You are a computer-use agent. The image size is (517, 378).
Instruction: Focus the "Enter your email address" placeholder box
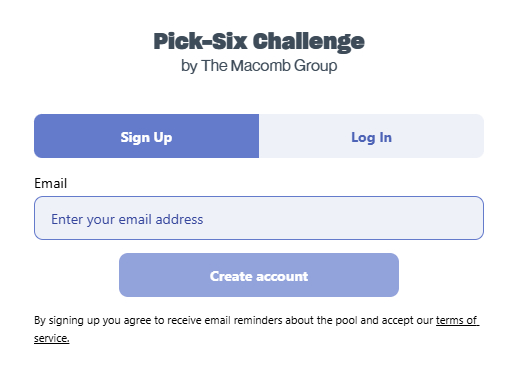[x=259, y=218]
